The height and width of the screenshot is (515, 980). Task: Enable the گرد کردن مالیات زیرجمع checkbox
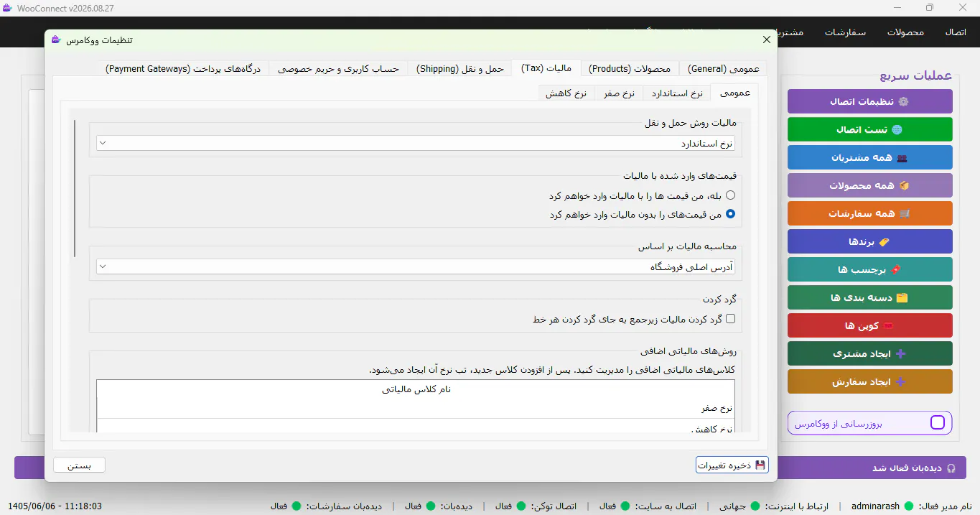point(730,319)
